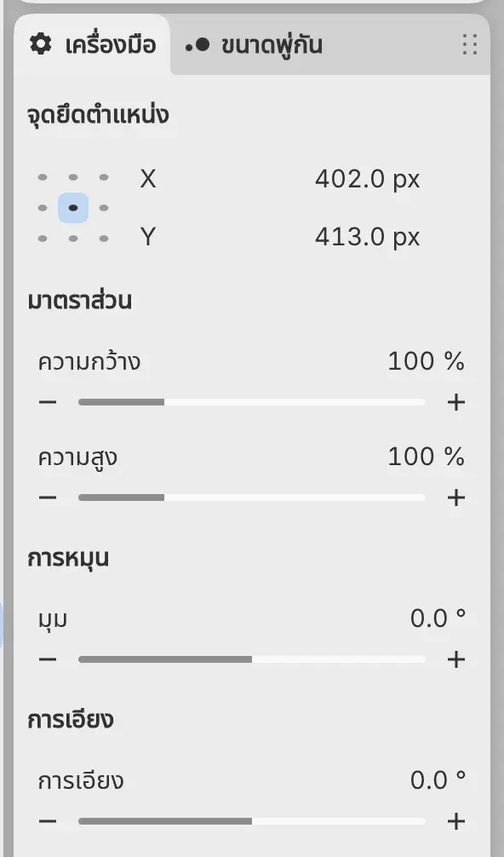Increase มุม rotation with the plus icon
The height and width of the screenshot is (857, 504).
456,659
